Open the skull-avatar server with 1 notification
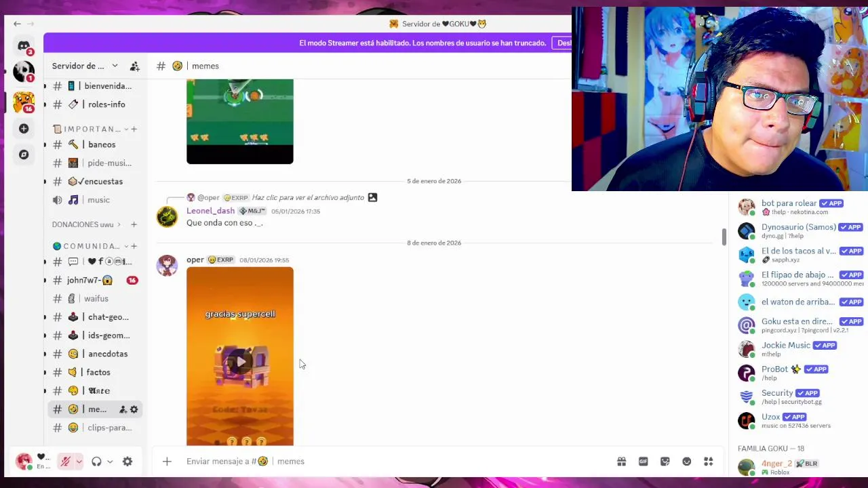Image resolution: width=868 pixels, height=488 pixels. [x=24, y=71]
